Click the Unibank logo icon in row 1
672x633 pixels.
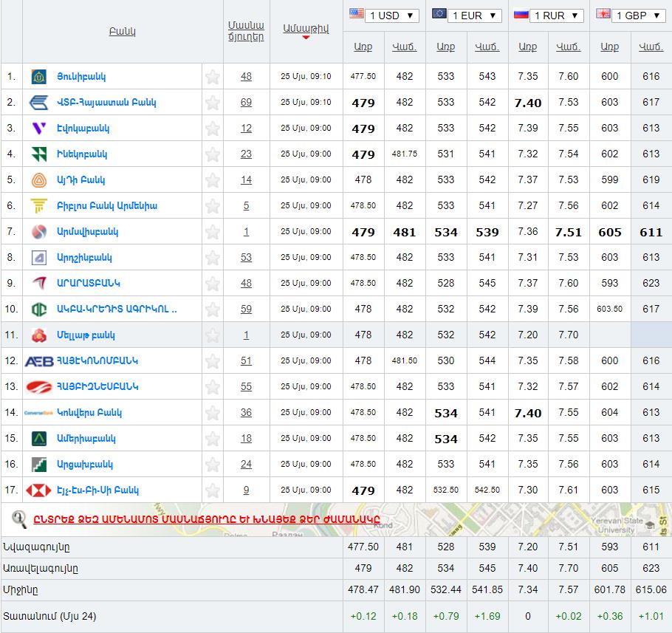pyautogui.click(x=39, y=77)
